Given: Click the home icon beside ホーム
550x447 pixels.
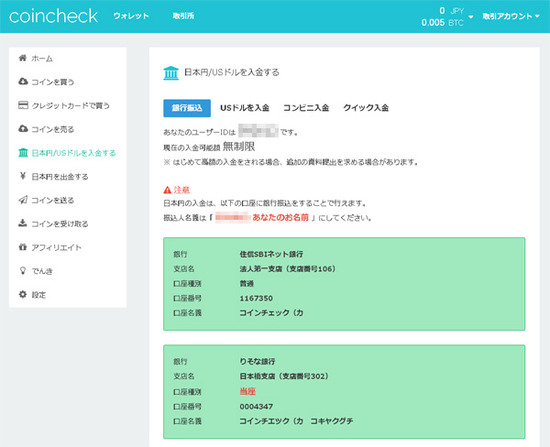Looking at the screenshot, I should click(x=22, y=58).
